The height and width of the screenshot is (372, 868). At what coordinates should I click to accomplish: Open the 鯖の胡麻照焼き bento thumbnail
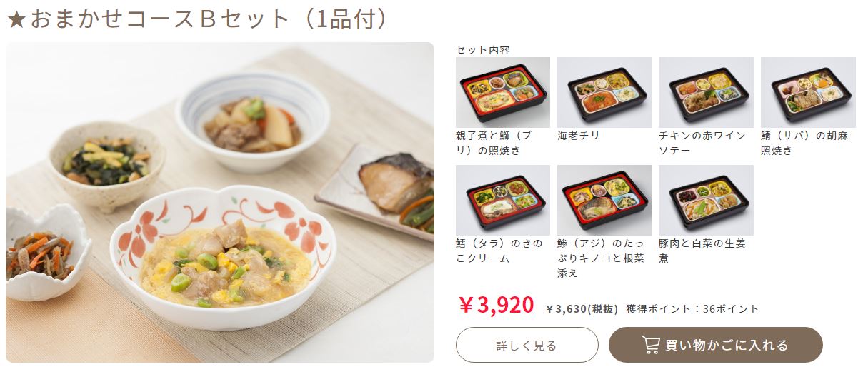pos(808,92)
